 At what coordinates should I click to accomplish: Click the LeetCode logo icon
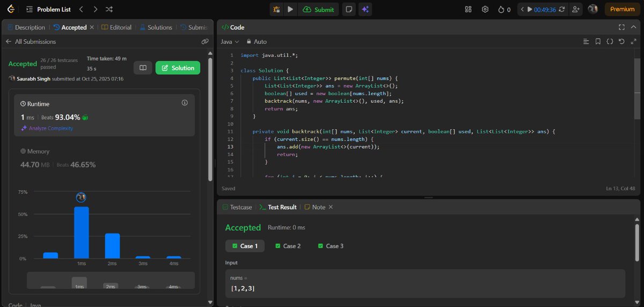(x=11, y=9)
